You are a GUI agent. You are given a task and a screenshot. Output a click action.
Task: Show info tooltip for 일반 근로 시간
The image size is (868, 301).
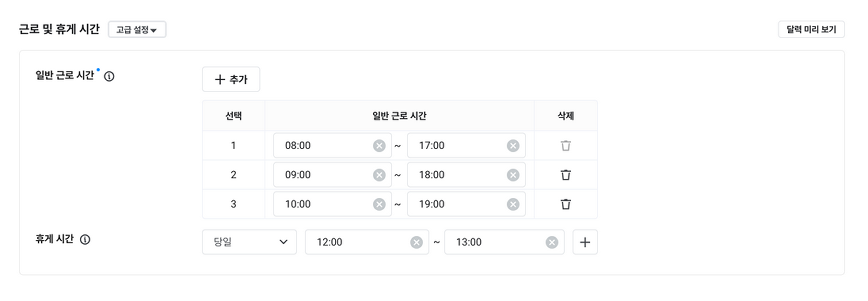click(109, 76)
